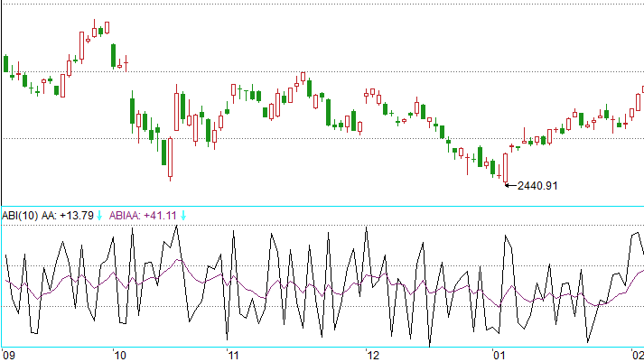The height and width of the screenshot is (362, 644).
Task: Click the cyan arrow after ABI(10) AA value
Action: [x=99, y=216]
